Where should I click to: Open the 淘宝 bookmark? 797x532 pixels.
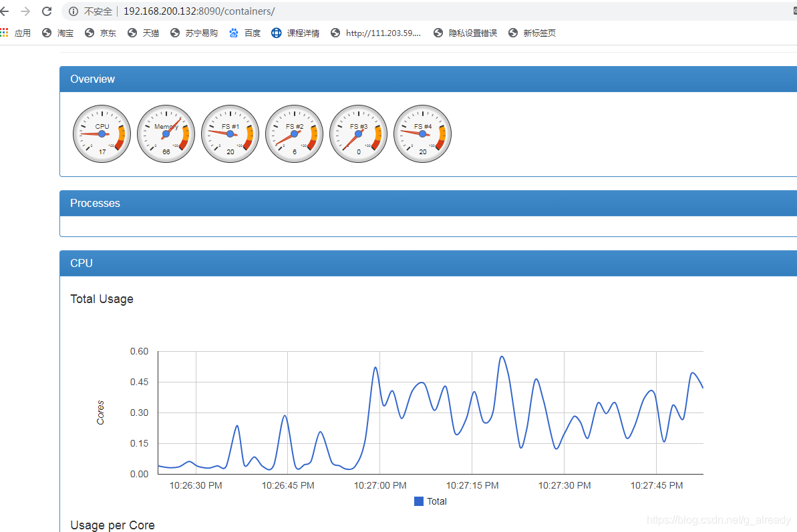click(x=57, y=33)
